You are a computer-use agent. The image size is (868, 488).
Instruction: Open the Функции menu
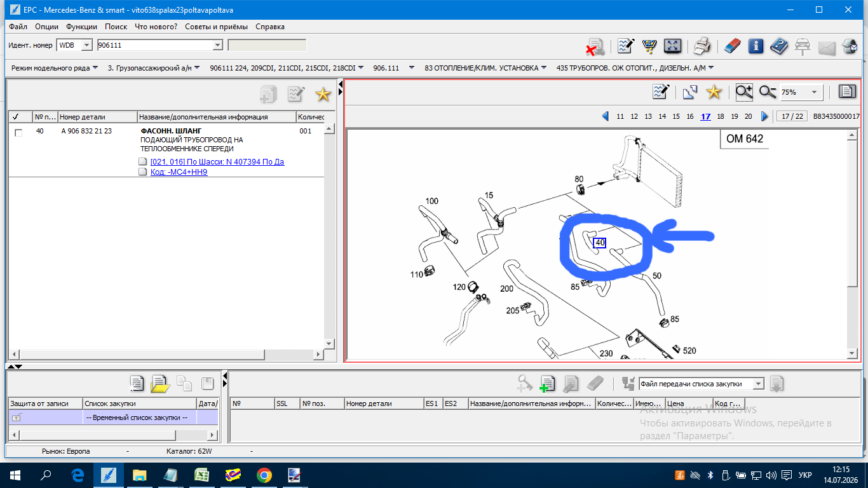[81, 27]
